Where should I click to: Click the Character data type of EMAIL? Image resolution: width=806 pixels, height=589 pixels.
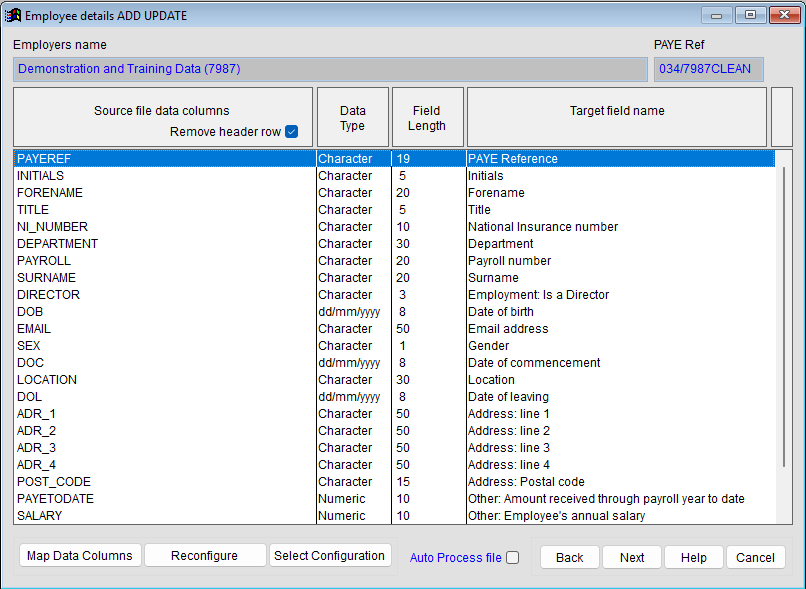coord(345,328)
